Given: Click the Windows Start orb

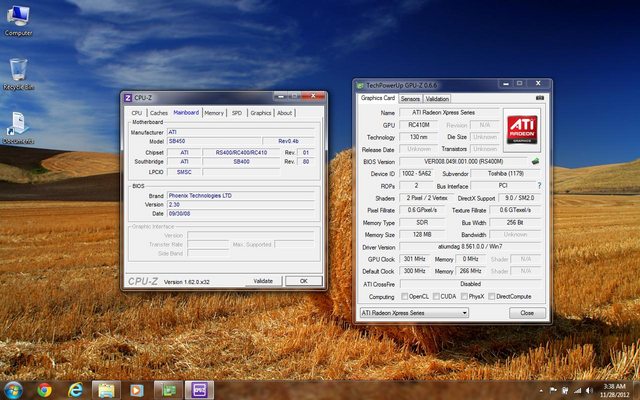Looking at the screenshot, I should 13,390.
